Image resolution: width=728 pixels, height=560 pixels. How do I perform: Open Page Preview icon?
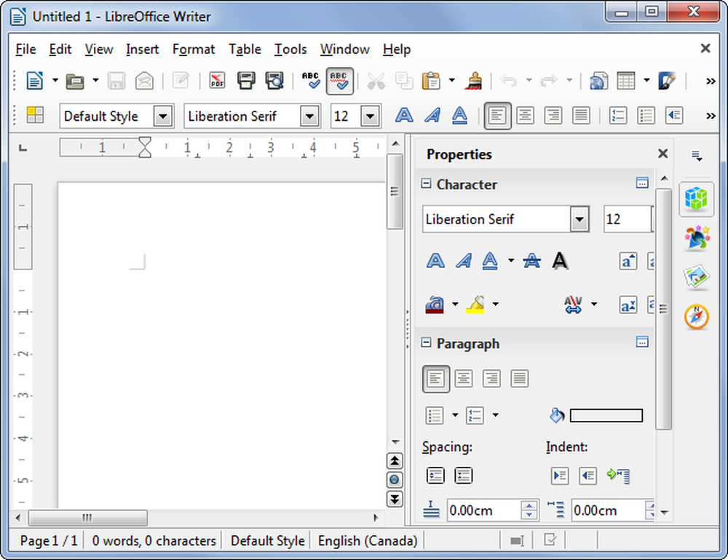(x=274, y=81)
